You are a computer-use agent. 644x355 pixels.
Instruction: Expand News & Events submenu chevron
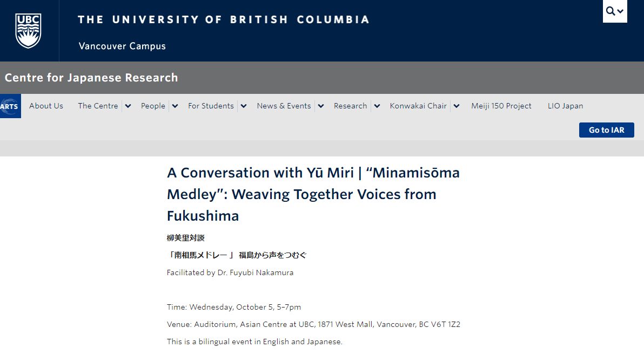[321, 106]
